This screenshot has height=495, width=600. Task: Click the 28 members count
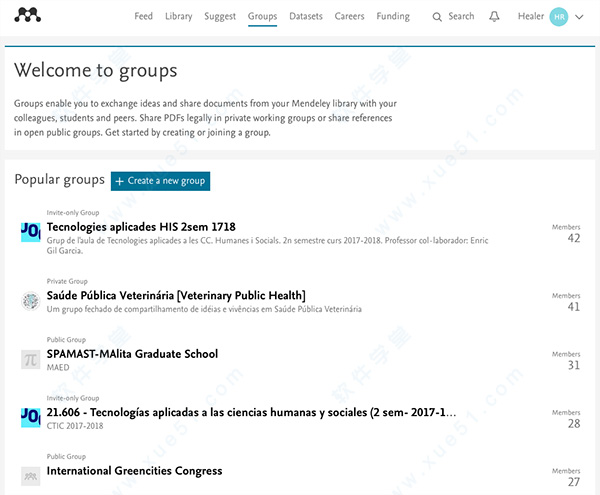[x=574, y=424]
